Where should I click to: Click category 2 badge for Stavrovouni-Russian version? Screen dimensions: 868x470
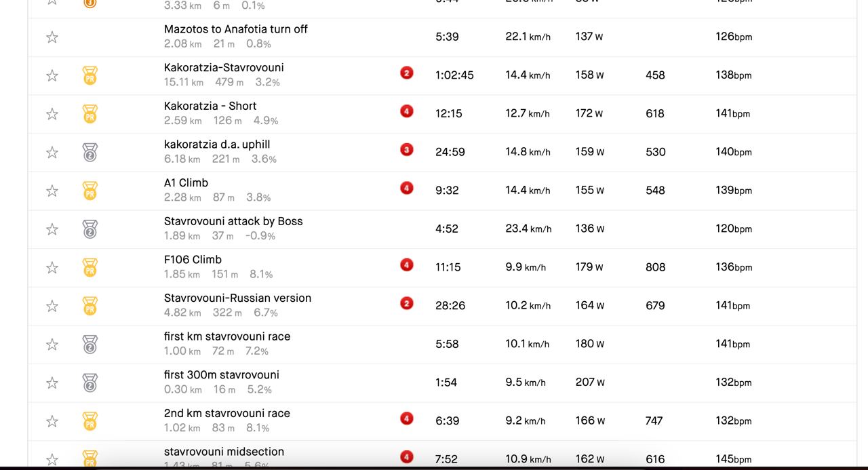(x=407, y=303)
